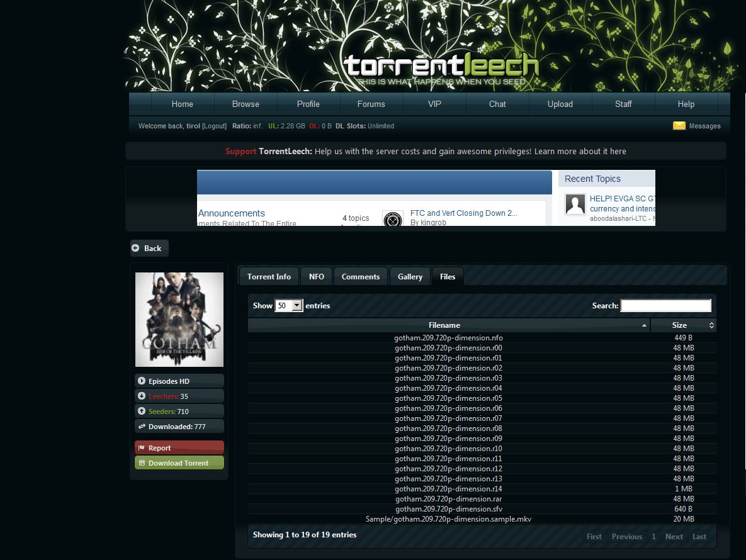Open the Upload page
The image size is (746, 560).
560,104
